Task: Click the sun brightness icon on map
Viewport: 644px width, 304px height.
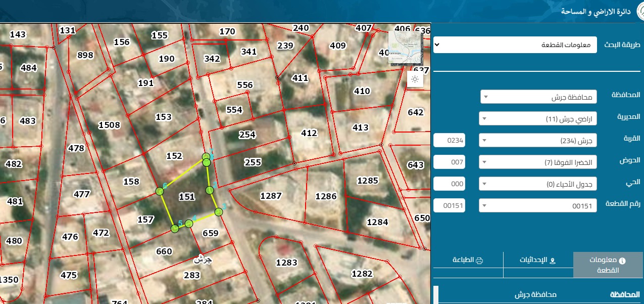Action: pos(415,79)
